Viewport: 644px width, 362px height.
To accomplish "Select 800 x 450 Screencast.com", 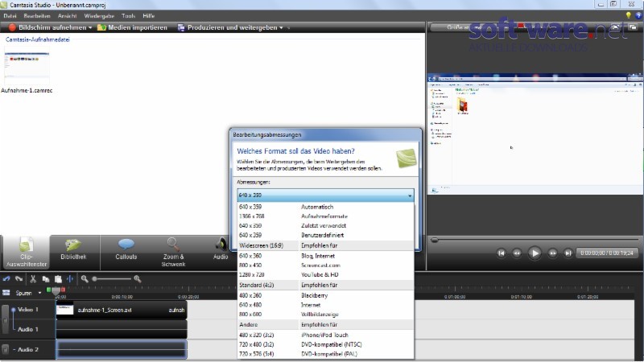I will coord(326,265).
